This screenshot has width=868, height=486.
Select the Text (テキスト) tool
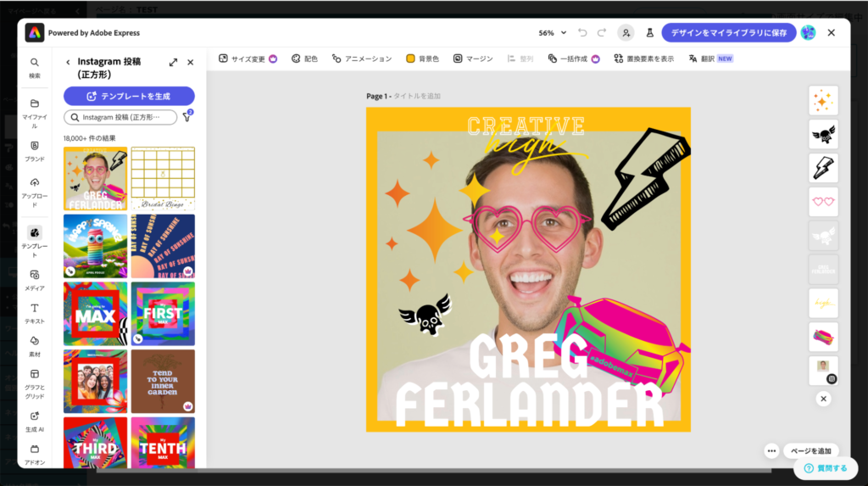[x=34, y=313]
